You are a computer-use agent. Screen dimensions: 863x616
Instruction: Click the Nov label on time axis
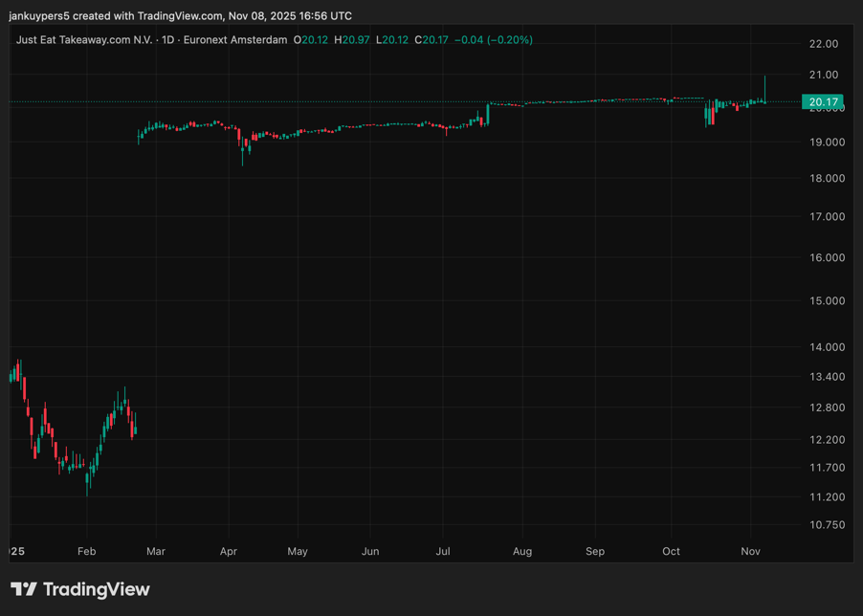pos(751,551)
